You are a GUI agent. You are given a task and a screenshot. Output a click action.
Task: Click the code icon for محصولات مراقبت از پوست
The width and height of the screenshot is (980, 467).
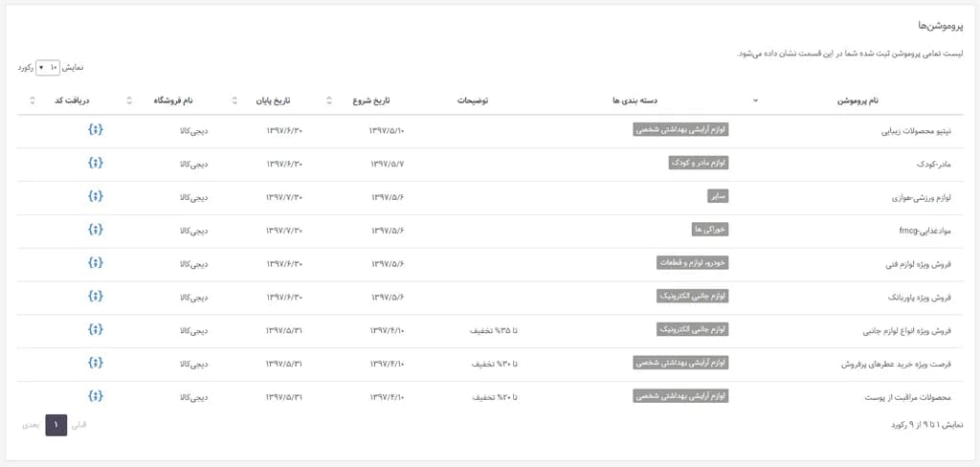click(x=95, y=396)
